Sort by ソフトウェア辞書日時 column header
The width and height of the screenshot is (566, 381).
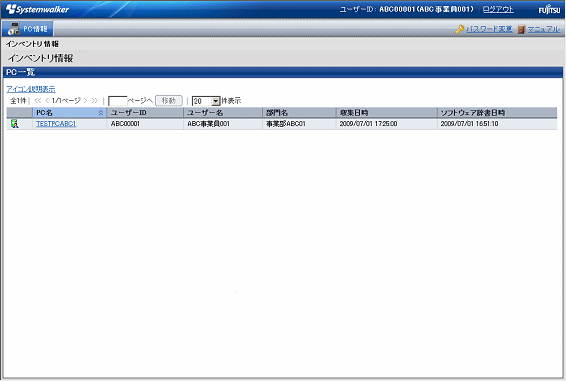497,113
